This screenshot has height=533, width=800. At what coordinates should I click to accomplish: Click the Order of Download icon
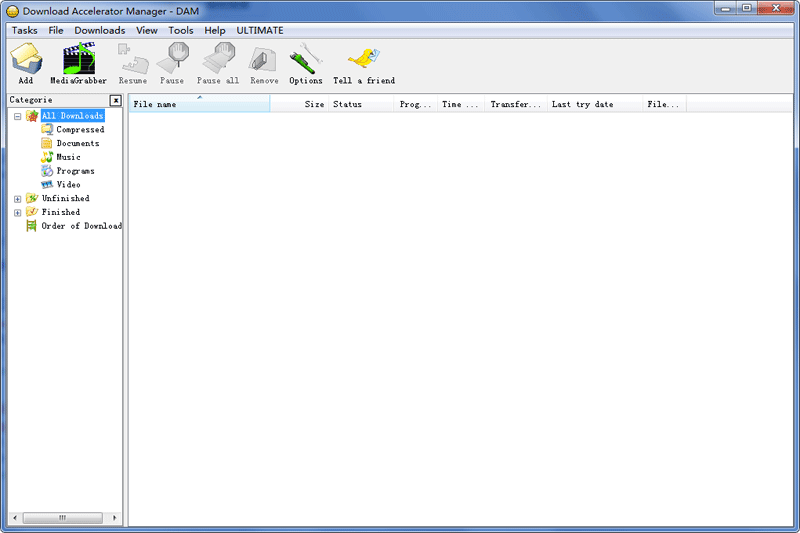(x=32, y=225)
